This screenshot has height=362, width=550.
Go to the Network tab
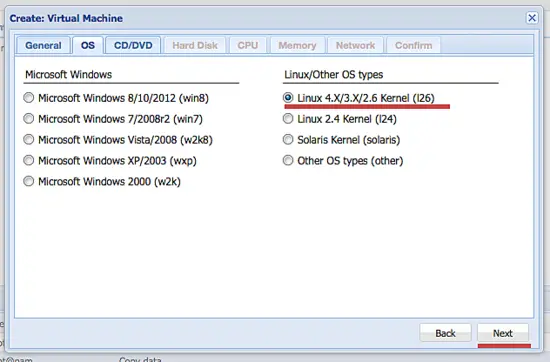[355, 45]
